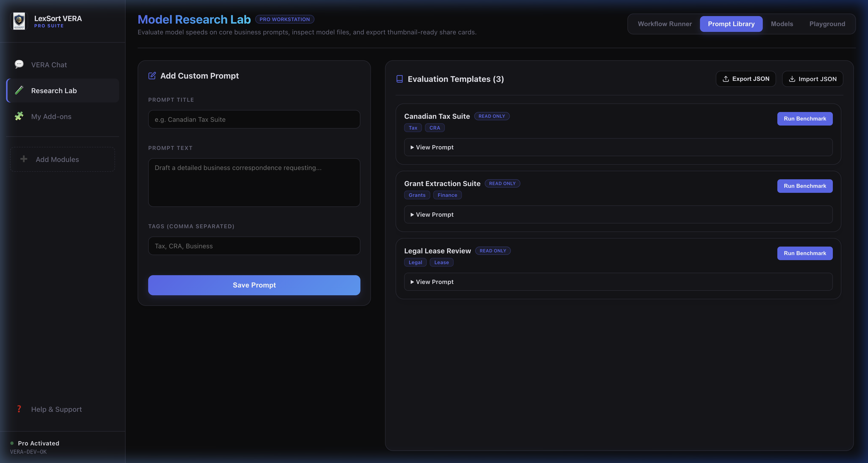This screenshot has height=463, width=868.
Task: Open the Models tab
Action: point(782,24)
